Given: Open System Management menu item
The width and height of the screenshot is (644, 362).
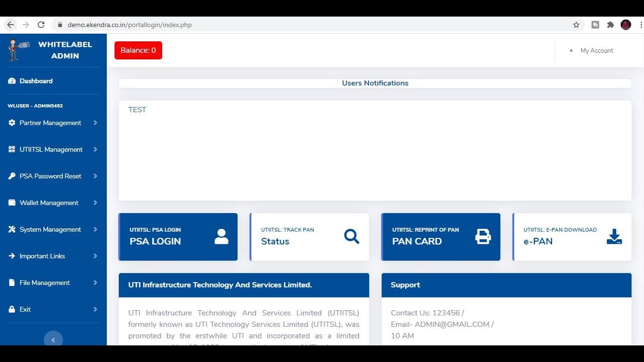Looking at the screenshot, I should (x=53, y=229).
